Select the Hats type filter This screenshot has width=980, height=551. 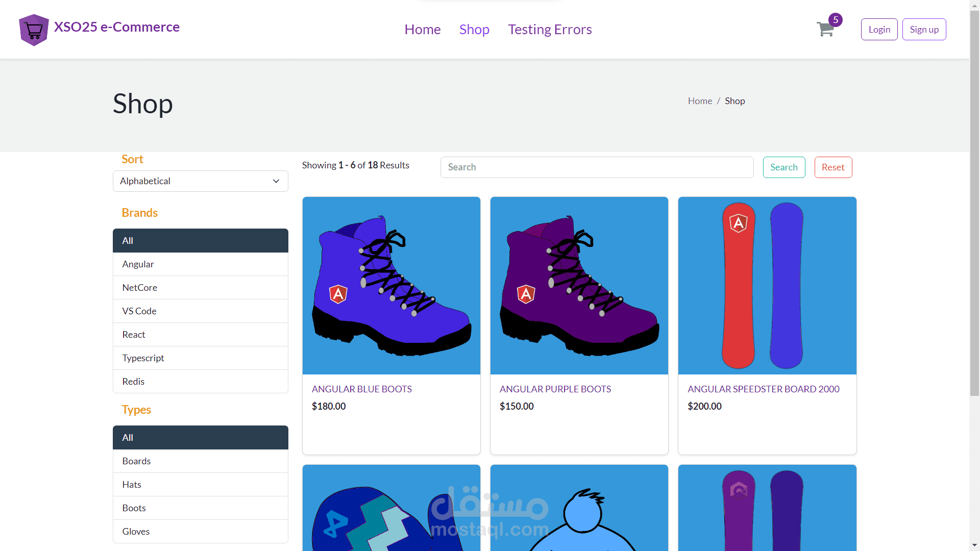coord(200,485)
